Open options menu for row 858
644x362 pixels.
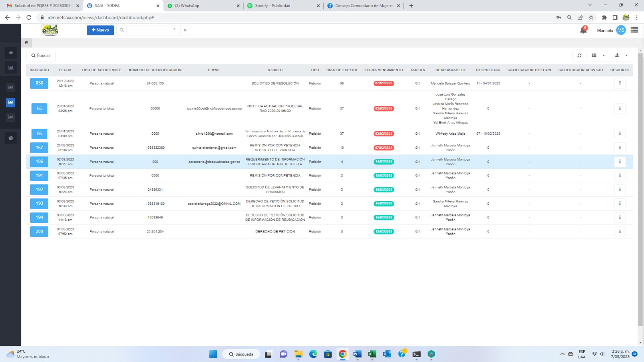coord(619,83)
